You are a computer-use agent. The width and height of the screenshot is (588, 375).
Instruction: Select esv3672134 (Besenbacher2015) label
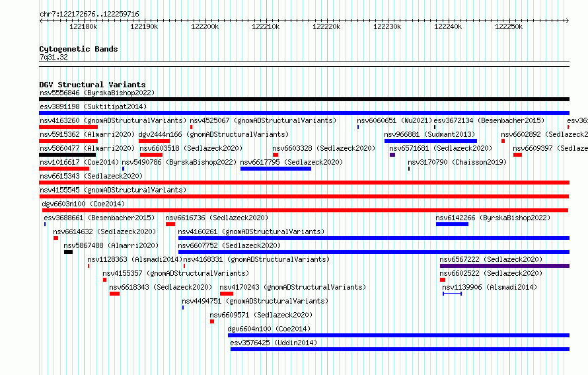pos(489,120)
